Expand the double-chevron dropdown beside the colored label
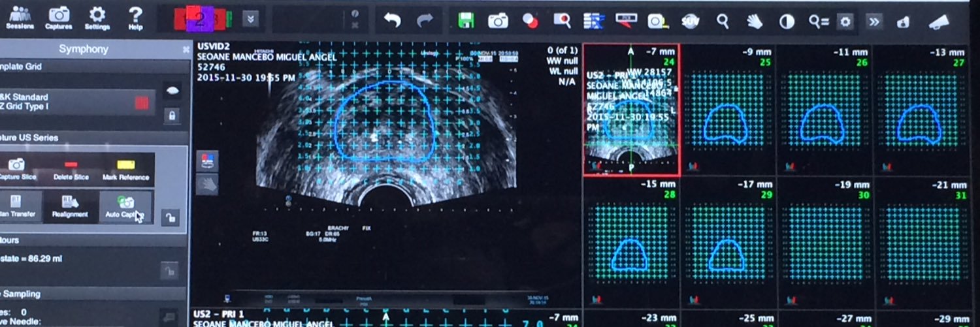The height and width of the screenshot is (327, 980). tap(250, 20)
